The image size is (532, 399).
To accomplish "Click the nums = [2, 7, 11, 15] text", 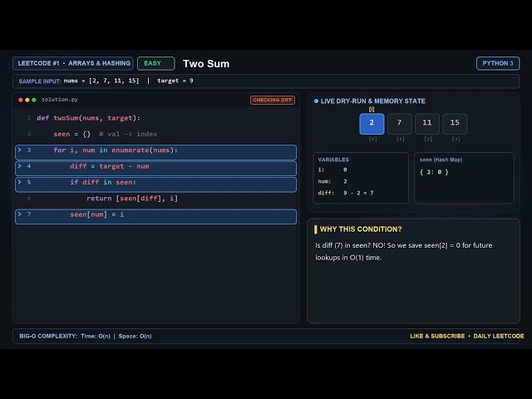I will [101, 81].
